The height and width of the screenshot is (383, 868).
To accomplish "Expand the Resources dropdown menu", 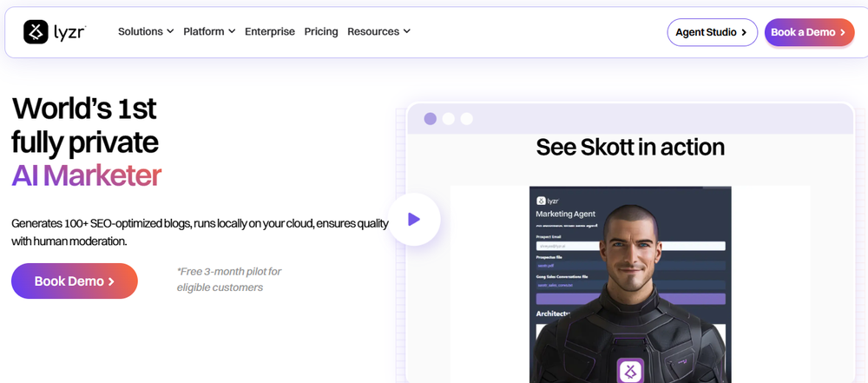I will (x=378, y=31).
